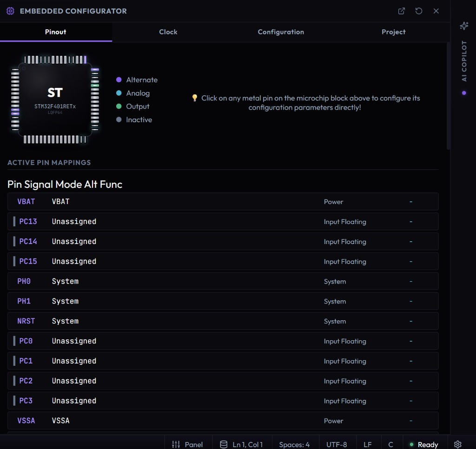Click the Embedded Configurator chip icon

10,11
